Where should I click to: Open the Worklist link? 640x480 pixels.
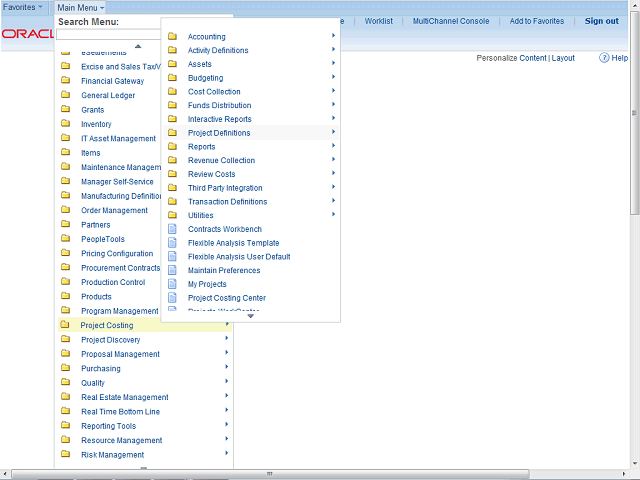point(378,21)
